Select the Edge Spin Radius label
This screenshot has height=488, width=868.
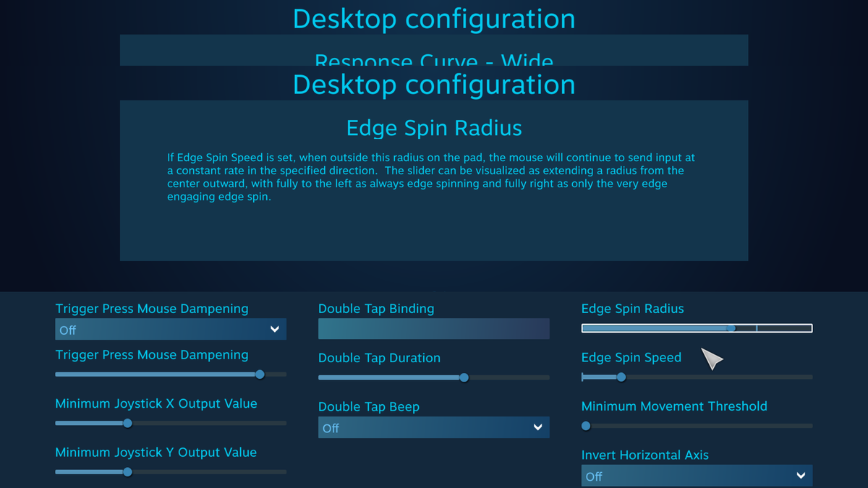tap(632, 309)
